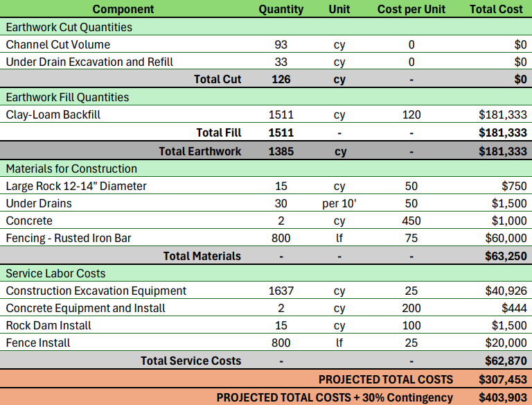Image resolution: width=532 pixels, height=405 pixels.
Task: Click the Component column header
Action: point(123,9)
